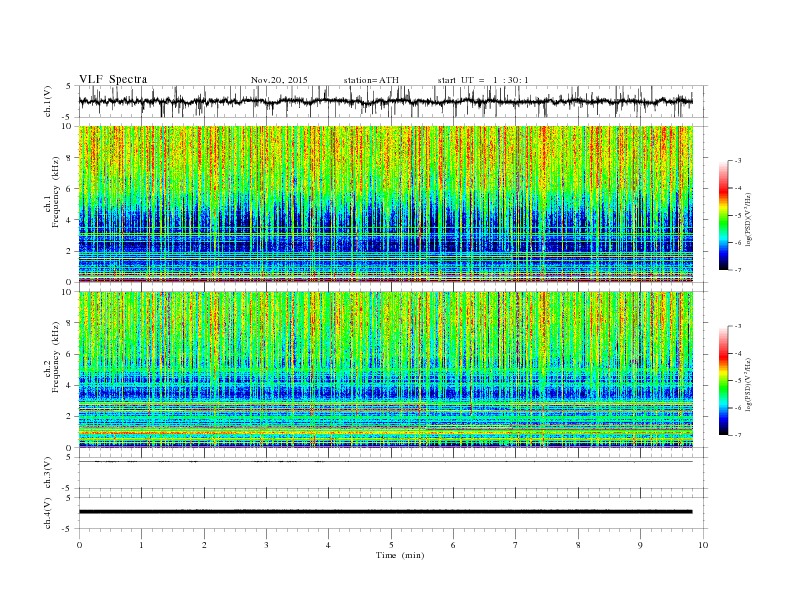Click the '7' tick label on time axis
The image size is (792, 612).
click(x=516, y=545)
